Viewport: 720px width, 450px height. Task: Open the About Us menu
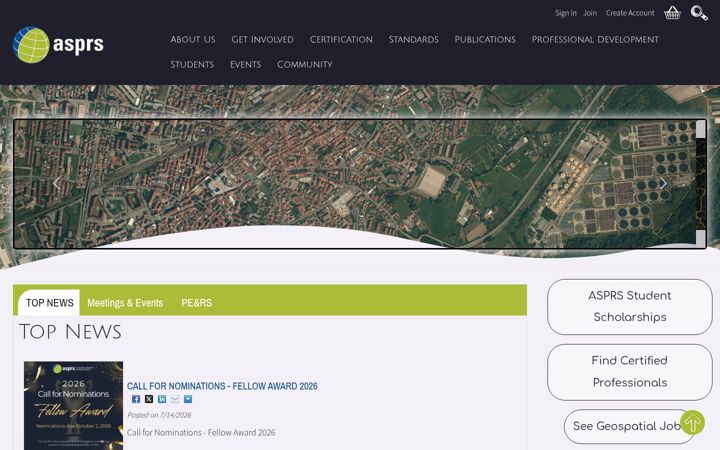click(x=193, y=39)
